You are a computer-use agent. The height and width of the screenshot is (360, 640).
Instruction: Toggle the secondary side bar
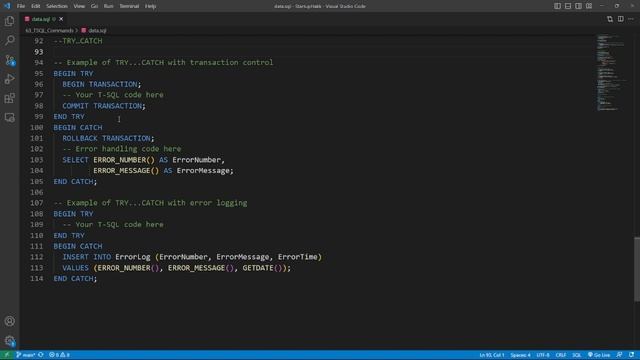578,6
